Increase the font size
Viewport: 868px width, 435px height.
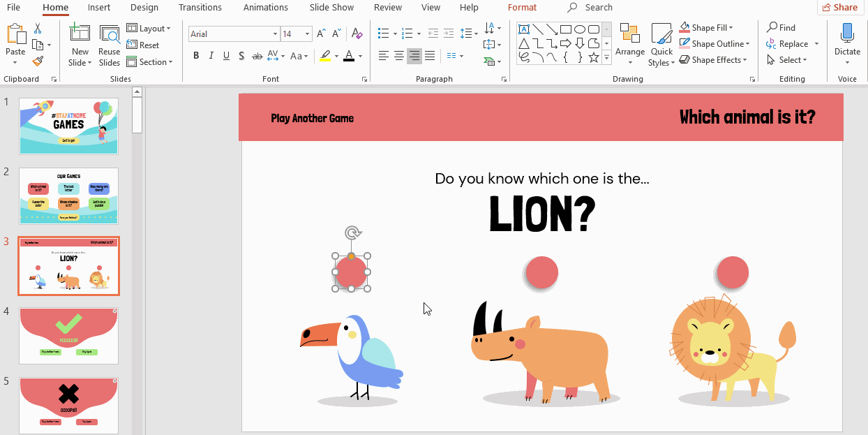[322, 34]
